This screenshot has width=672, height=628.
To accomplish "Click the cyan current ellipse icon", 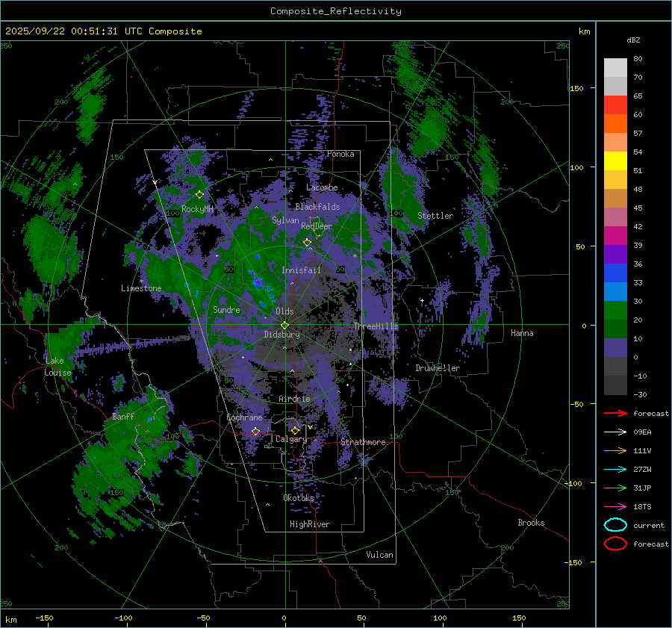I will 615,525.
